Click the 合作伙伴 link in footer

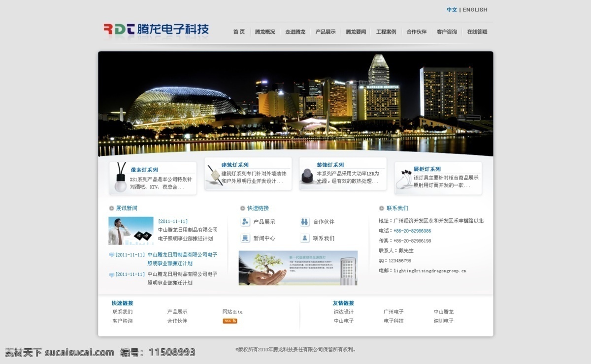pos(177,321)
